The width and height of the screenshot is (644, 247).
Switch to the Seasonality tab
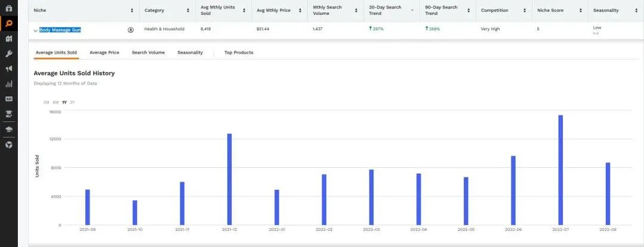pyautogui.click(x=190, y=52)
